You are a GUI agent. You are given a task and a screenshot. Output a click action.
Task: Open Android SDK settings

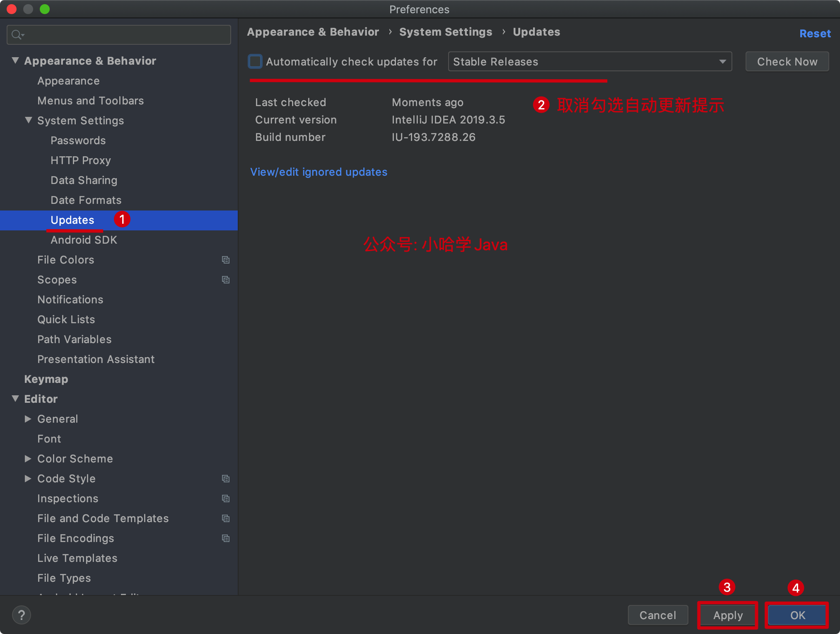(84, 240)
